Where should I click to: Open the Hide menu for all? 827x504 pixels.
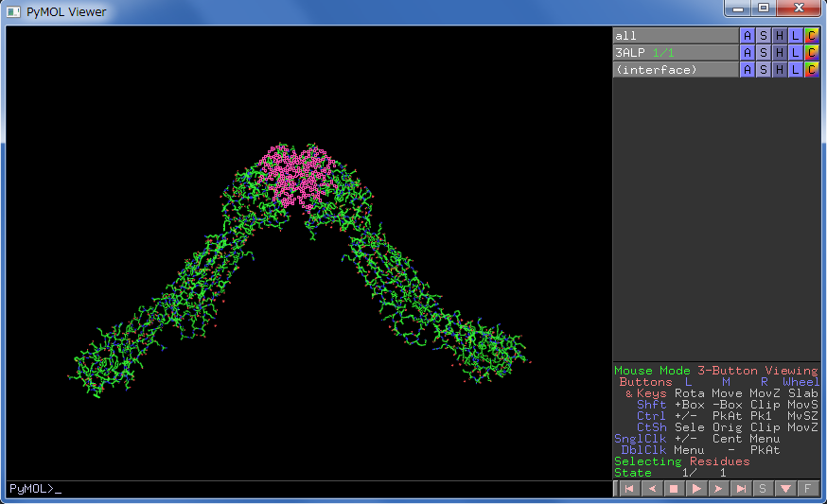[780, 36]
